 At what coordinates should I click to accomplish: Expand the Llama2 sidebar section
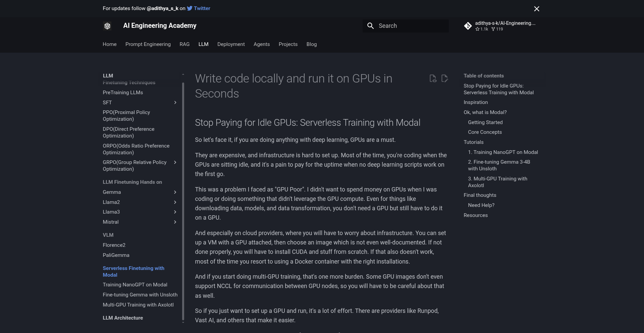click(x=175, y=202)
